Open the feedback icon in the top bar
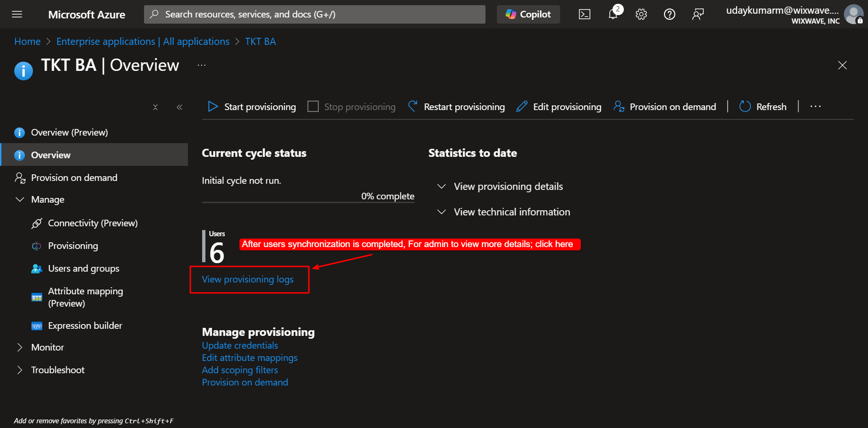The image size is (868, 428). 698,14
